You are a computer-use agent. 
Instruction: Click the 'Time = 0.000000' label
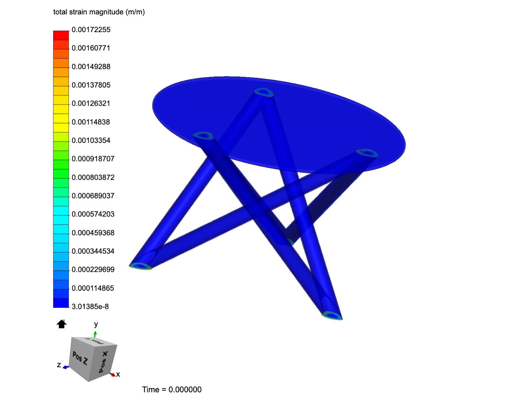pos(172,389)
